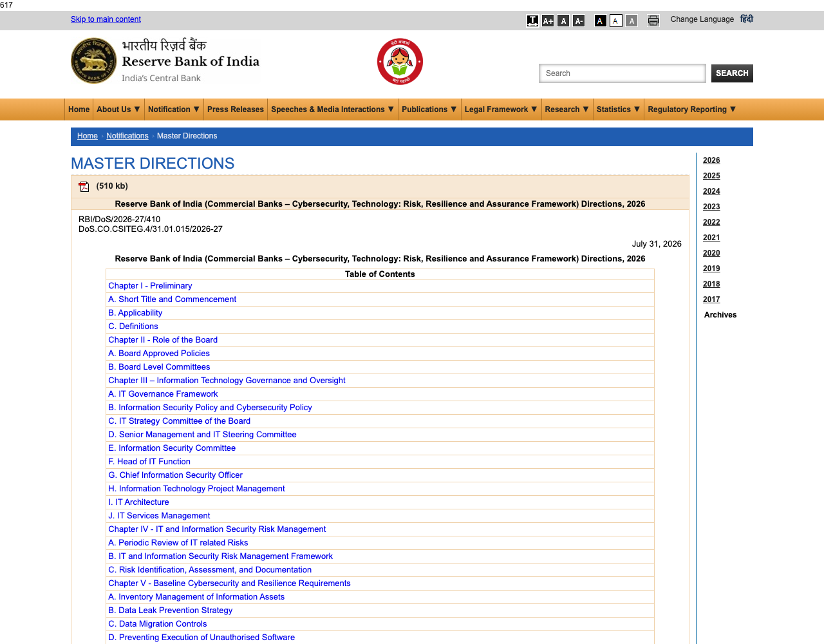Viewport: 824px width, 644px height.
Task: Open the 2021 year archive link
Action: [x=711, y=238]
